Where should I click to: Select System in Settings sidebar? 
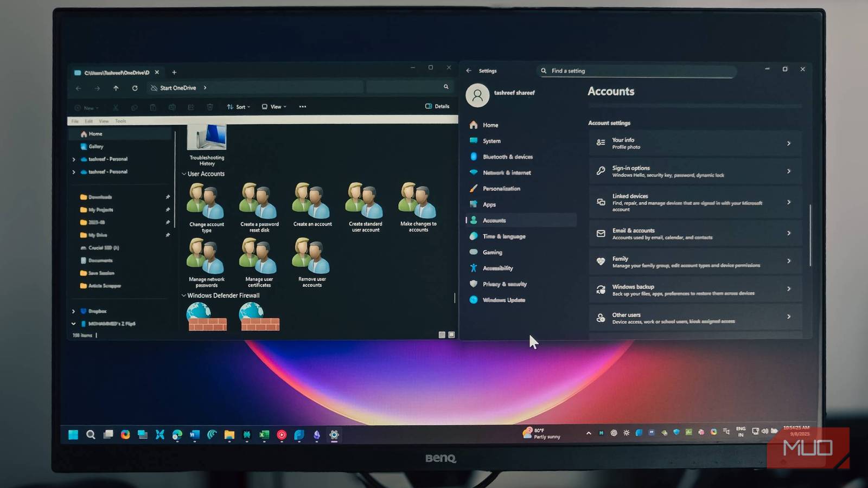(521, 141)
